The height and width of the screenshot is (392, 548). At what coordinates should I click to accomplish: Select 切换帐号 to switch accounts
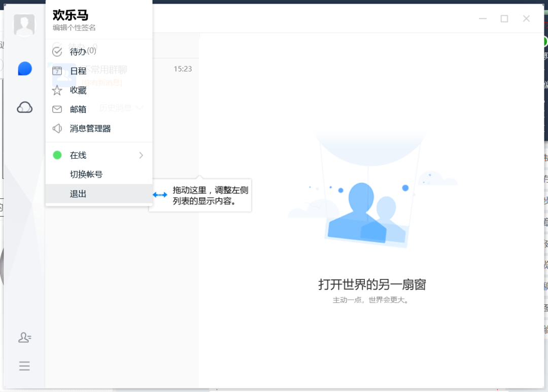pos(99,174)
